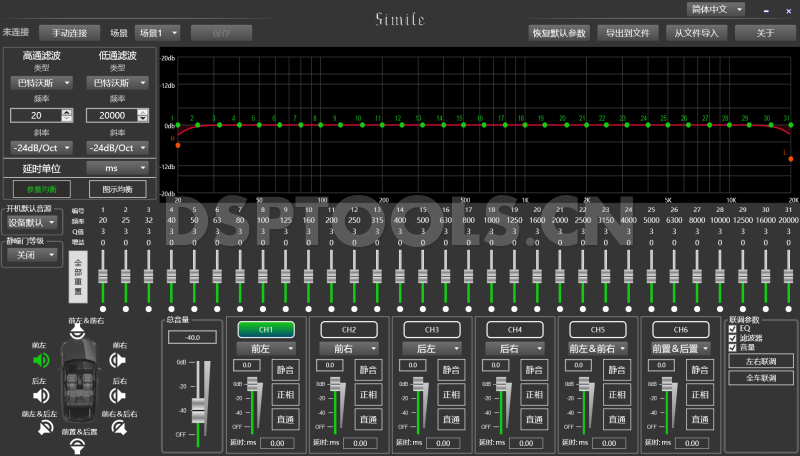Click the 手动连接 manual connect button
The image size is (800, 456).
coord(70,32)
